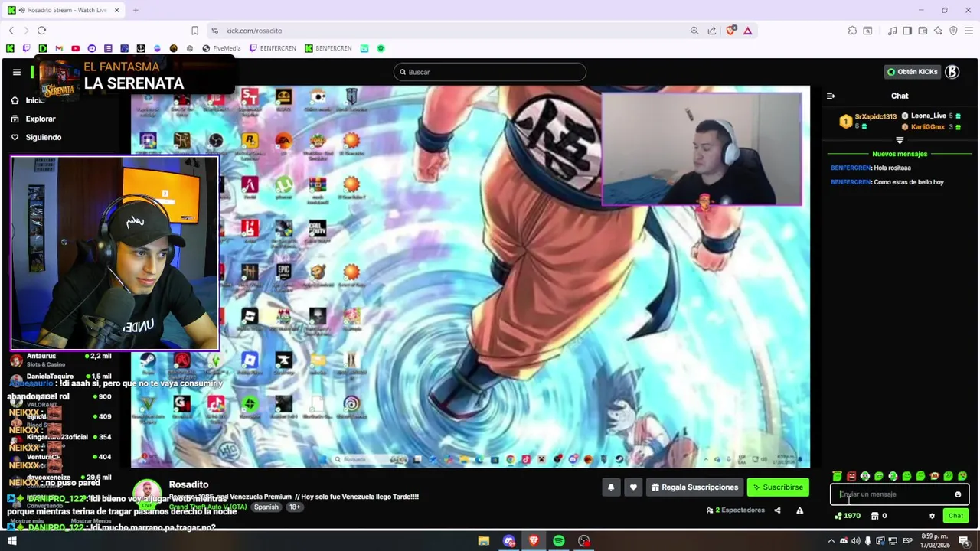This screenshot has width=980, height=551.
Task: Open the Twitch BENFERCREN bookmark
Action: tap(273, 48)
